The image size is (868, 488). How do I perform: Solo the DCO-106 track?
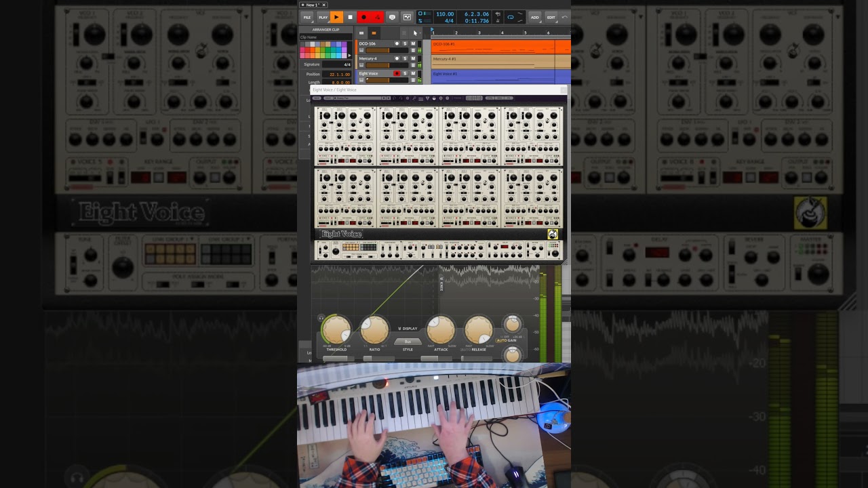(405, 43)
